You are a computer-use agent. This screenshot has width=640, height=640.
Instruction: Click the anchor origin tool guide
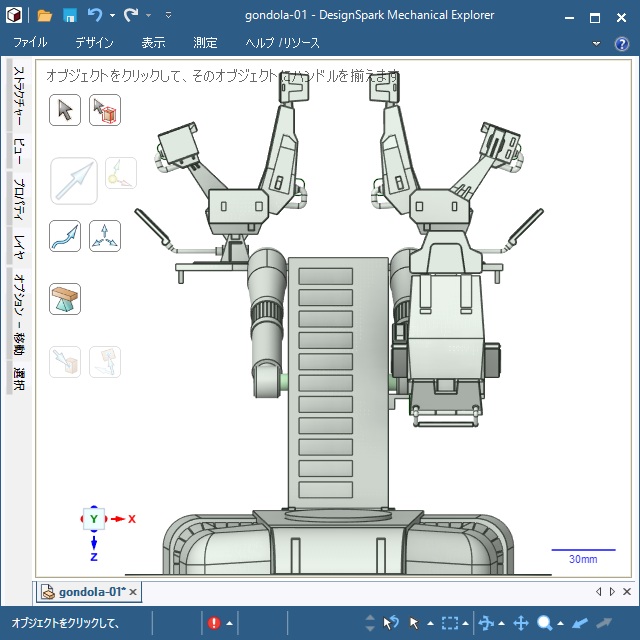click(121, 173)
